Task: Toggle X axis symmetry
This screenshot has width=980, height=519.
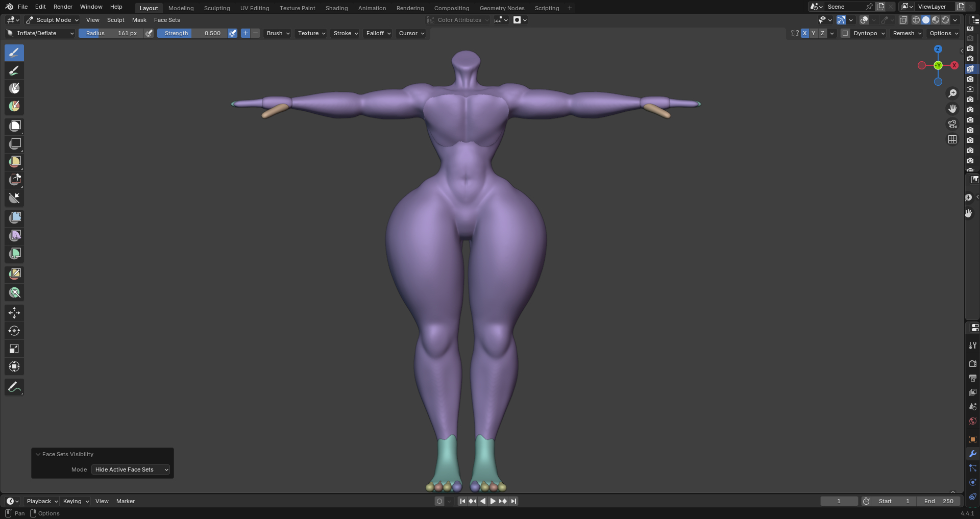Action: click(x=805, y=33)
